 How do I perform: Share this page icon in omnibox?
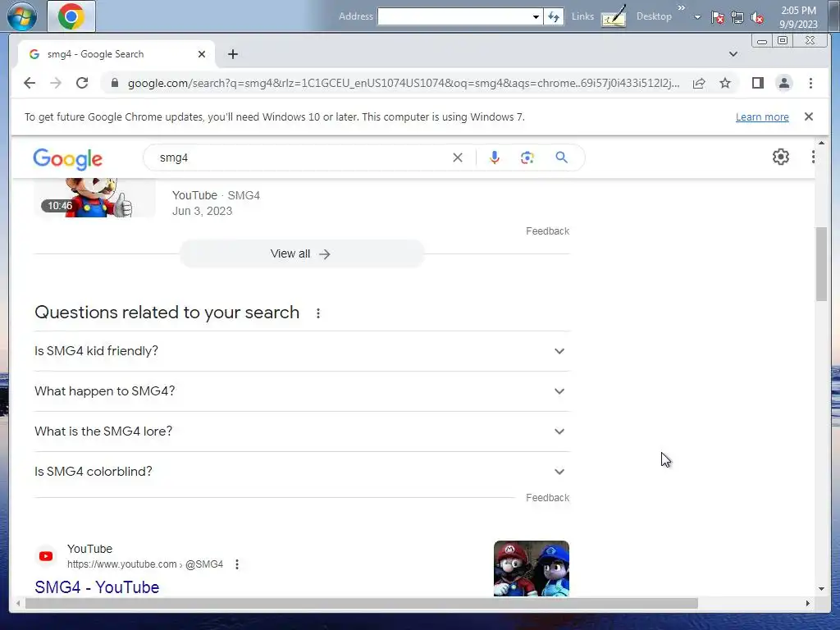coord(699,83)
